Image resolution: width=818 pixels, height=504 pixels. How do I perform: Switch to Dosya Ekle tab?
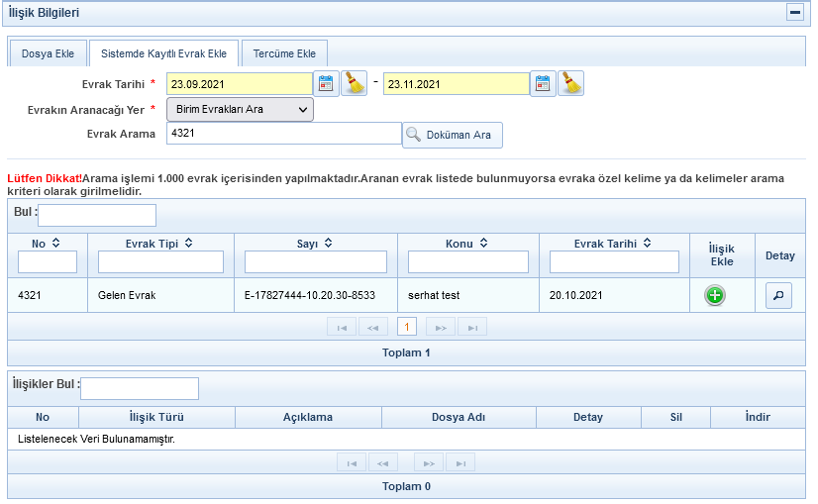(x=48, y=52)
